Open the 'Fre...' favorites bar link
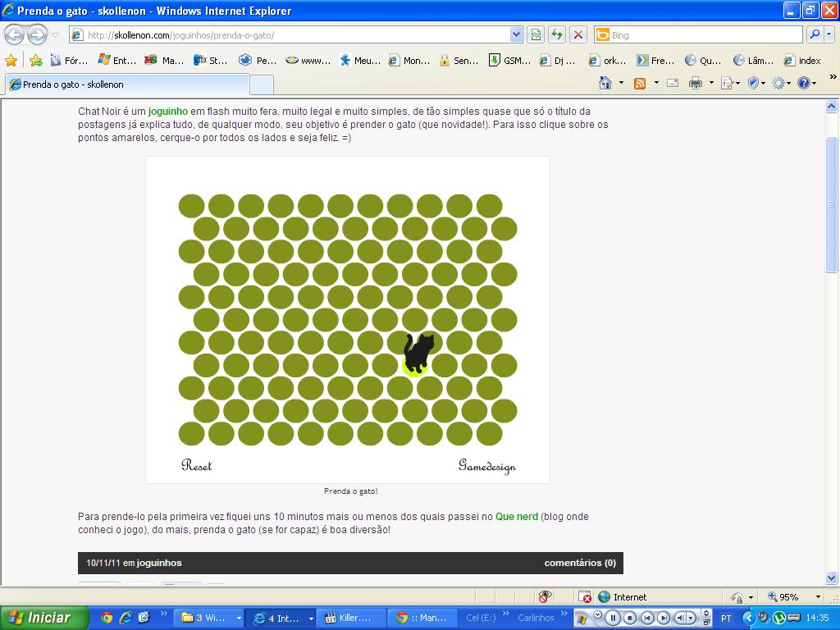 pyautogui.click(x=655, y=61)
